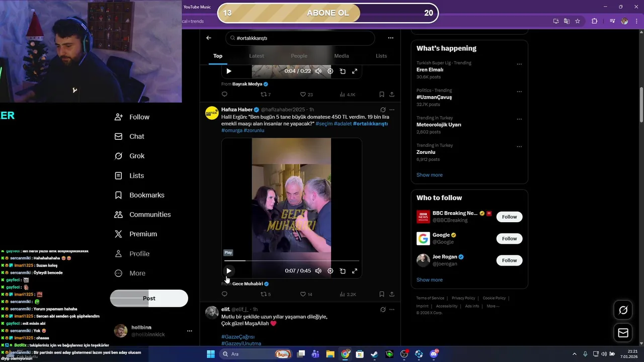Switch to the Media tab
This screenshot has height=362, width=644.
pos(342,56)
